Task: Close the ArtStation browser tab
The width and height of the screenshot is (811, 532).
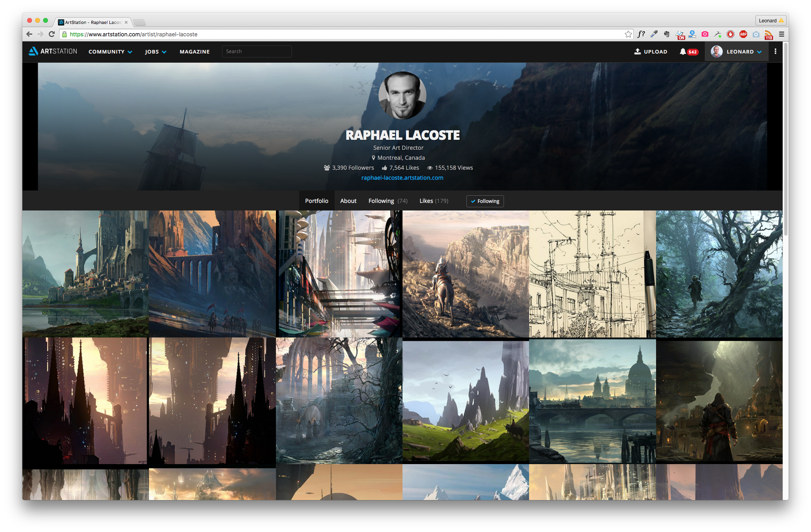Action: pos(126,22)
